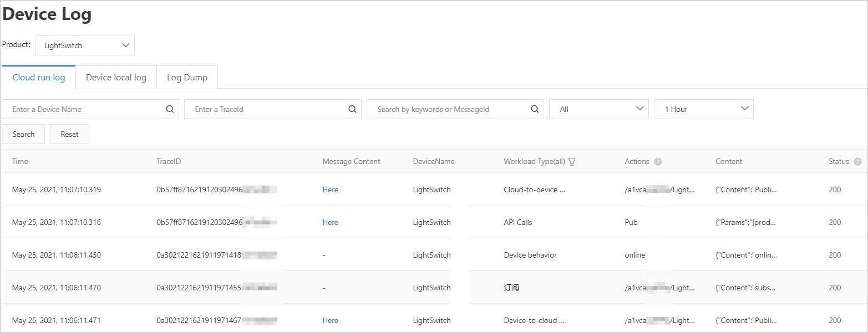Switch to the Log Dump tab

(187, 77)
